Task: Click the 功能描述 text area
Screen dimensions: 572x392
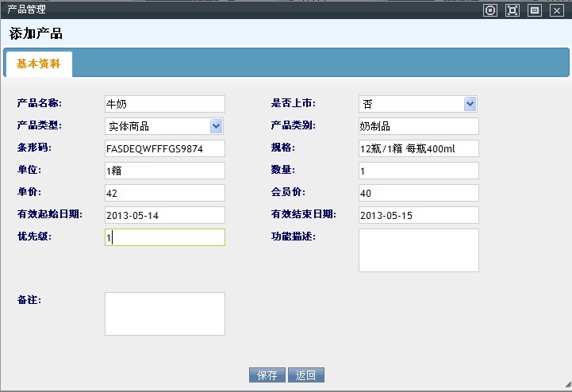Action: [x=418, y=250]
